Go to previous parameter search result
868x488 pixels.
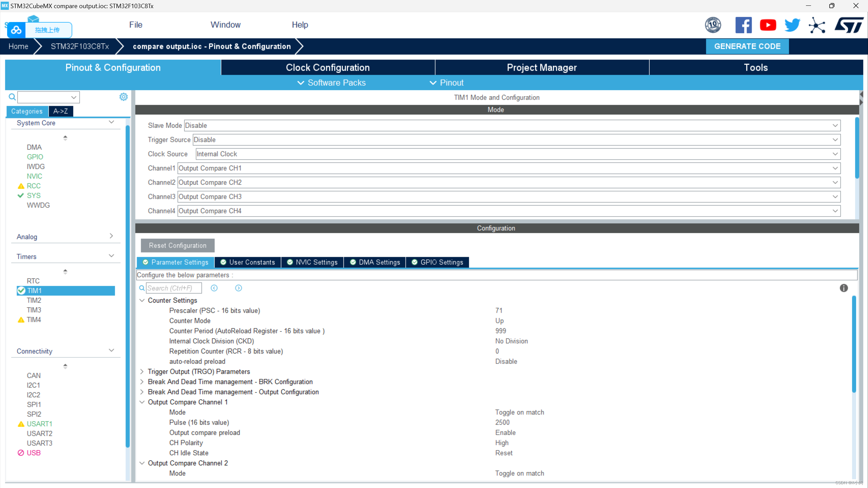214,288
